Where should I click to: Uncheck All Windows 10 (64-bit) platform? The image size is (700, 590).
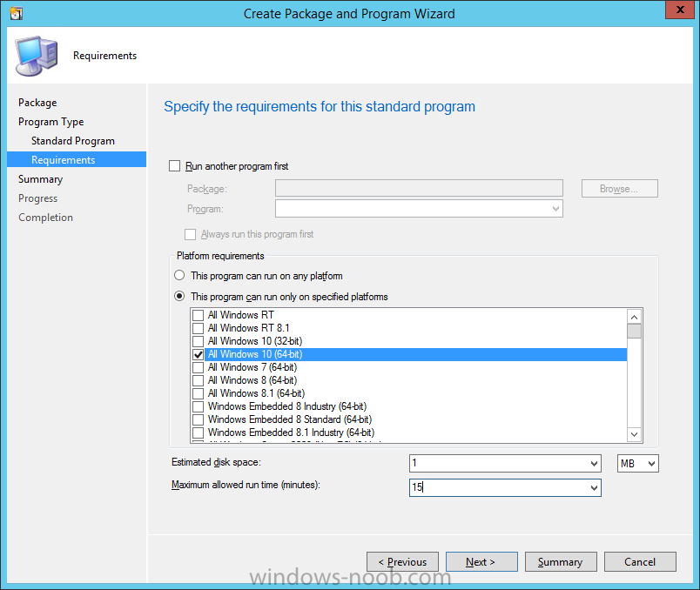(199, 354)
